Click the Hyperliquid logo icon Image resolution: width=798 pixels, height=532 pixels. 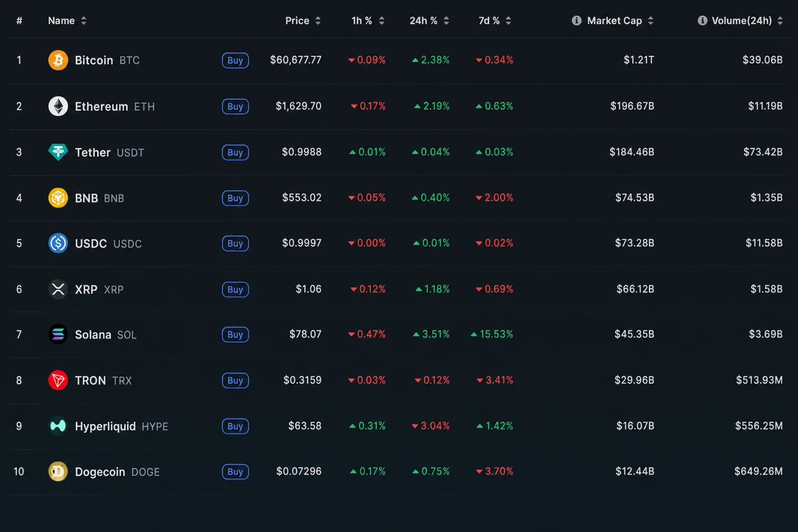(58, 426)
